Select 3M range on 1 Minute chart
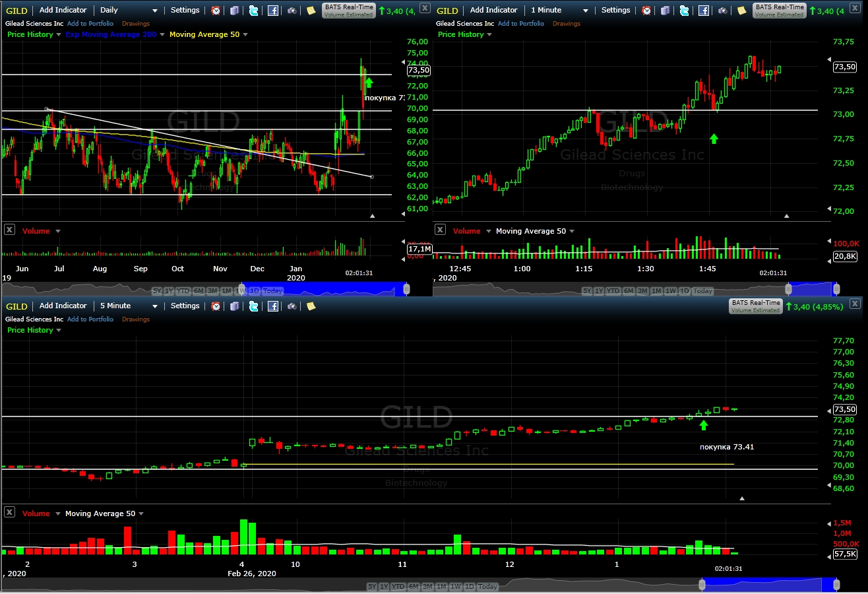 coord(643,291)
